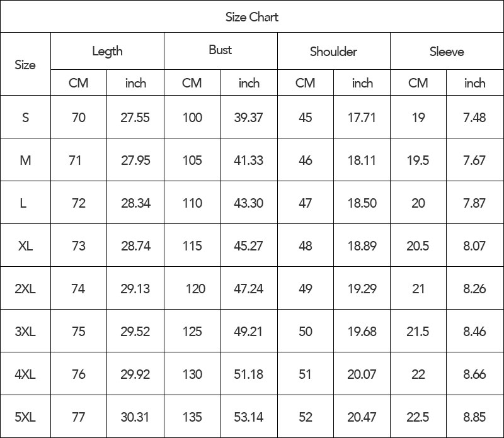Click the 19.5 sleeve CM value
The width and height of the screenshot is (504, 438).
point(418,160)
